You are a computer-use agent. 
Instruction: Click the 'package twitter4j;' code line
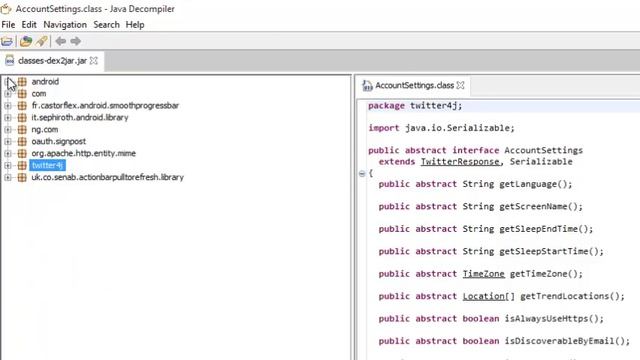(x=415, y=106)
